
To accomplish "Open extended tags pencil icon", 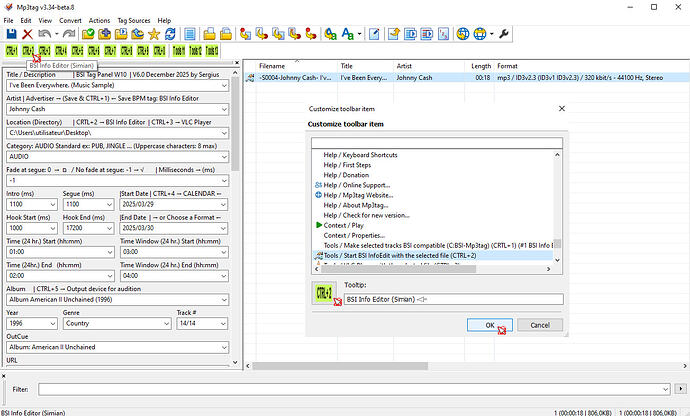I will tap(374, 34).
